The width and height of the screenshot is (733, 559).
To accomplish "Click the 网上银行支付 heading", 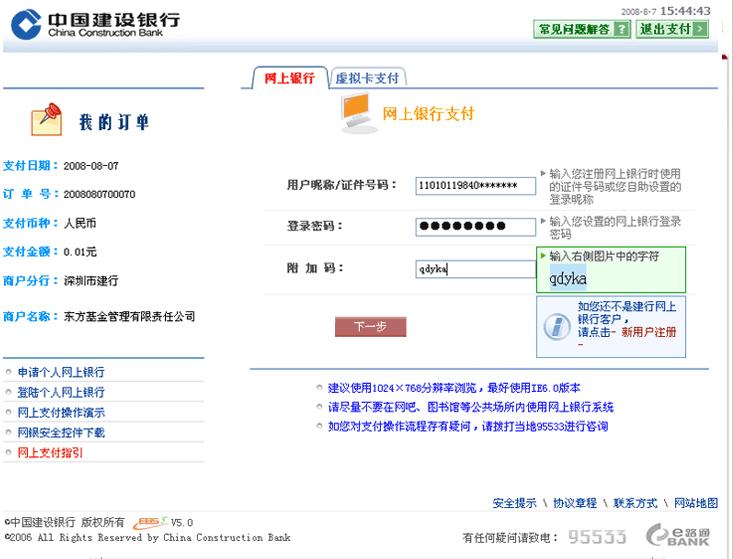I will coord(428,114).
